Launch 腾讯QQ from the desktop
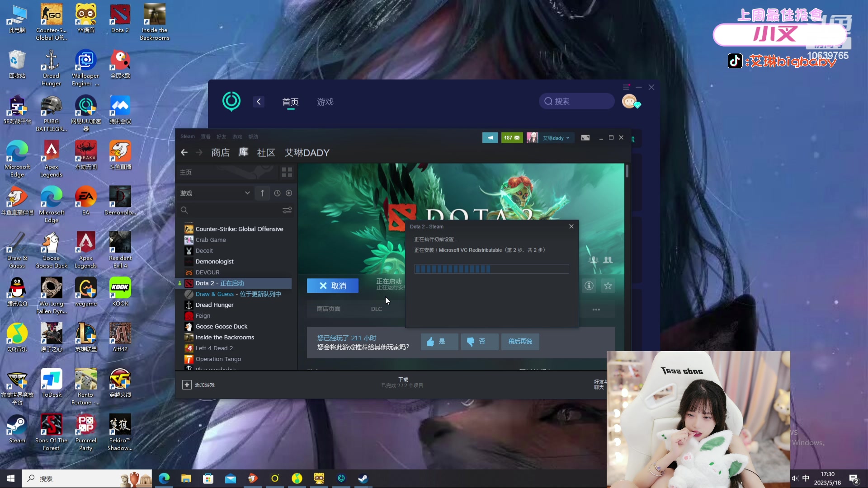Screen dimensions: 868x488 pos(17,292)
